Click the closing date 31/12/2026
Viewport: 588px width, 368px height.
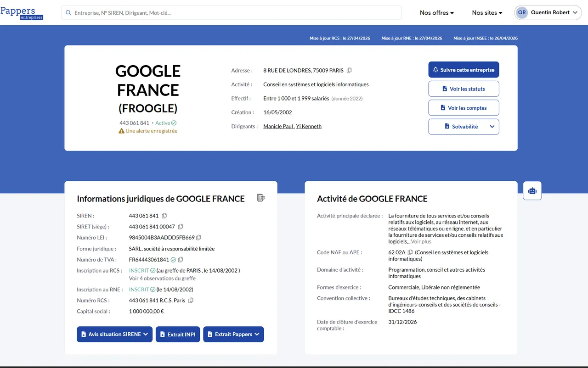(x=402, y=322)
